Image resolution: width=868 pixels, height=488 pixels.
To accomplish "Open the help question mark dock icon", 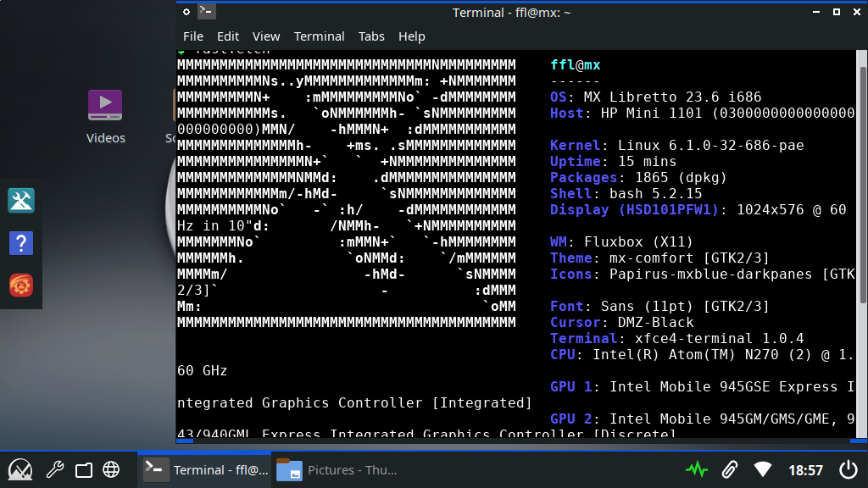I will point(21,243).
